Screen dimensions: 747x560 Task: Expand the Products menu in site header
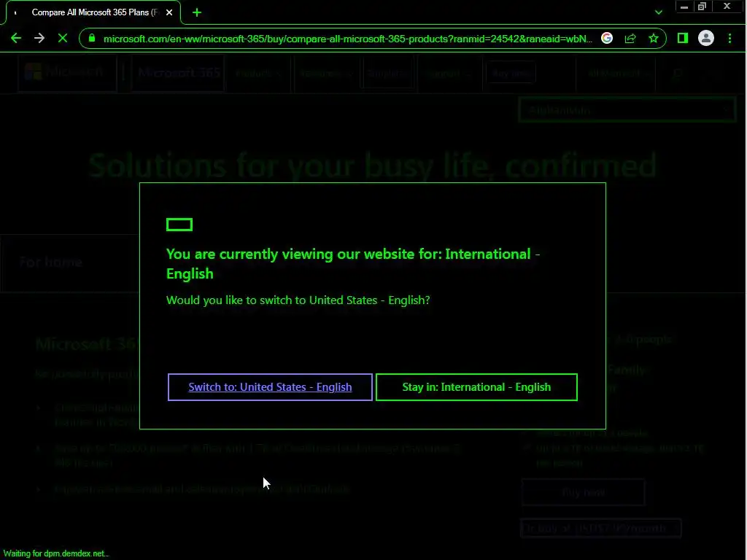click(x=259, y=74)
